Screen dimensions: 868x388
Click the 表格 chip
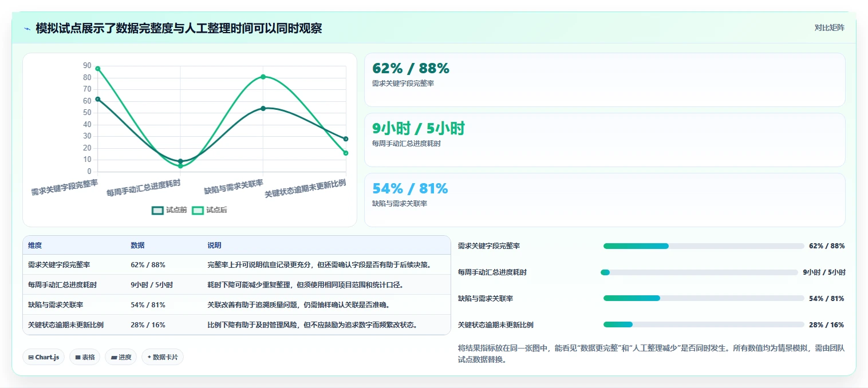tap(85, 357)
